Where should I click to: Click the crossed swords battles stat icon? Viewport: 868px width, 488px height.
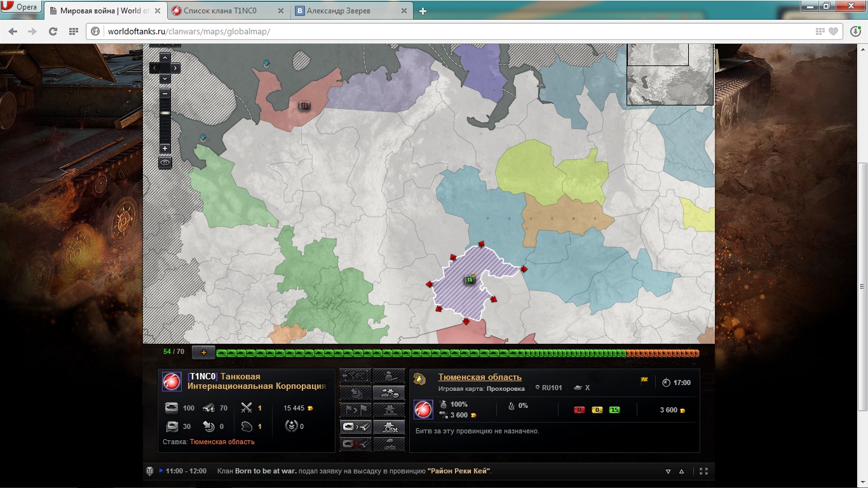[247, 408]
